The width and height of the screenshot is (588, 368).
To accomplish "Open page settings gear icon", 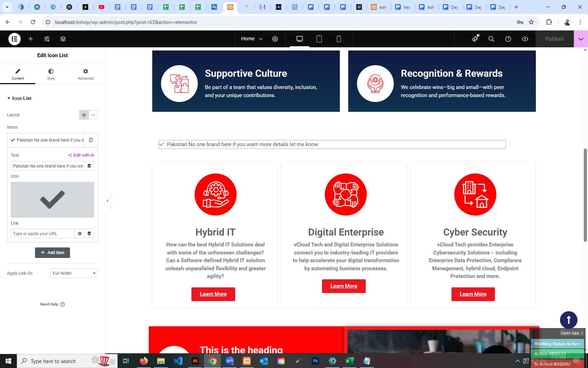I will [275, 39].
